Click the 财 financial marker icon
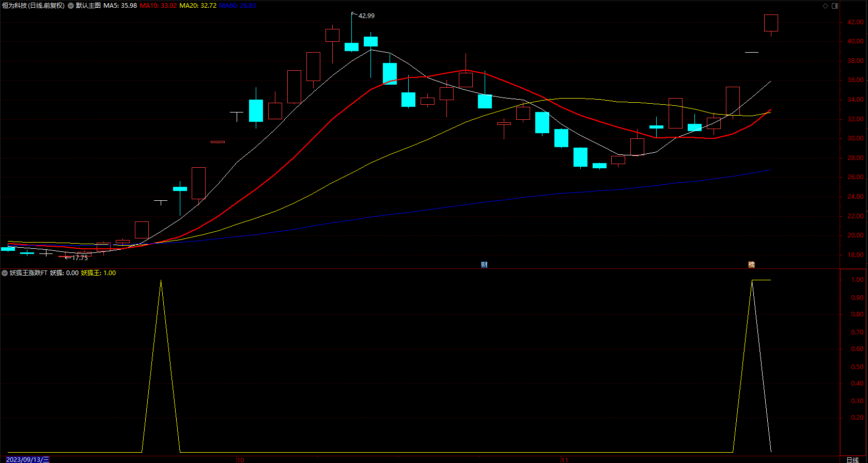The height and width of the screenshot is (463, 868). click(x=484, y=265)
